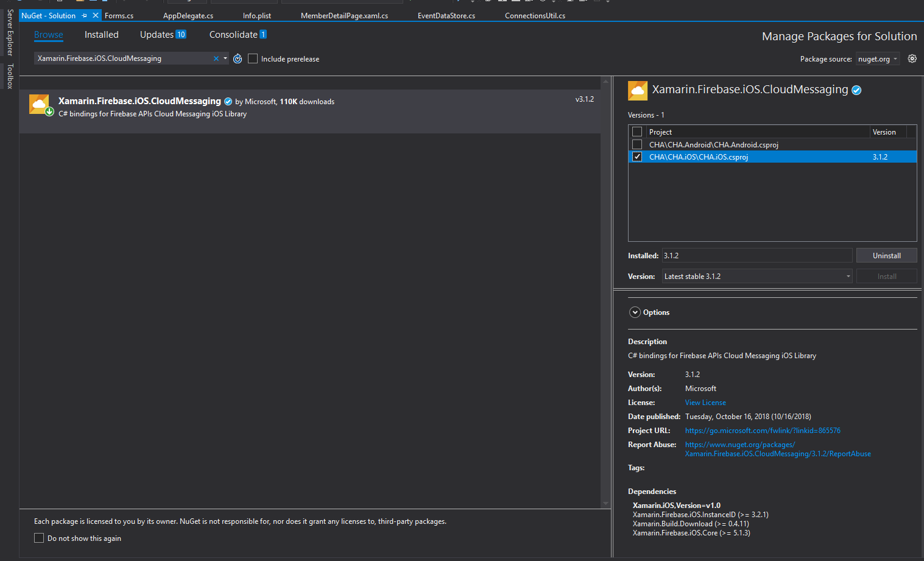Click the Versions - 1 label
The image size is (924, 561).
646,115
